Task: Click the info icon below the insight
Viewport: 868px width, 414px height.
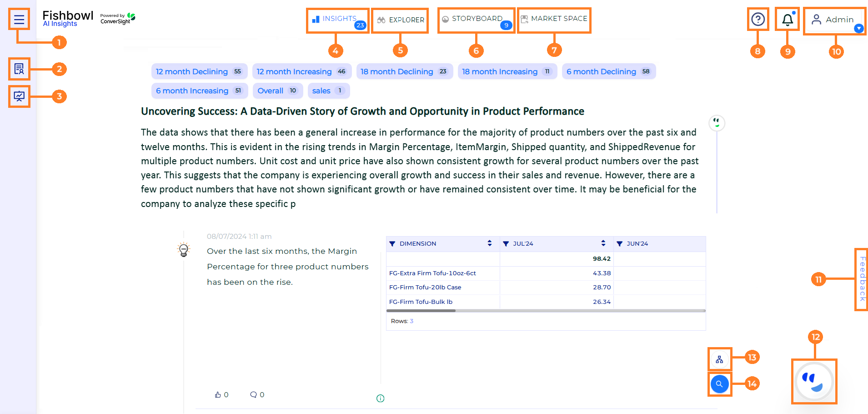Action: (381, 399)
